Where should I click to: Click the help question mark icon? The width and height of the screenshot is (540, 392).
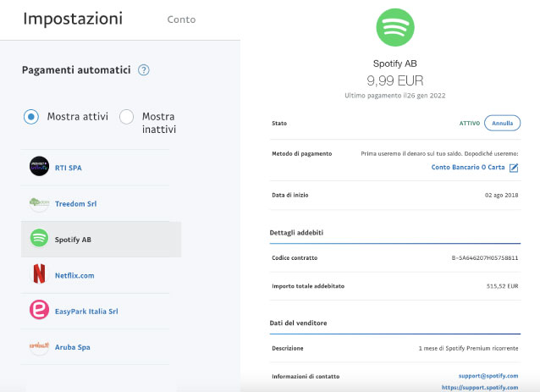coord(144,70)
